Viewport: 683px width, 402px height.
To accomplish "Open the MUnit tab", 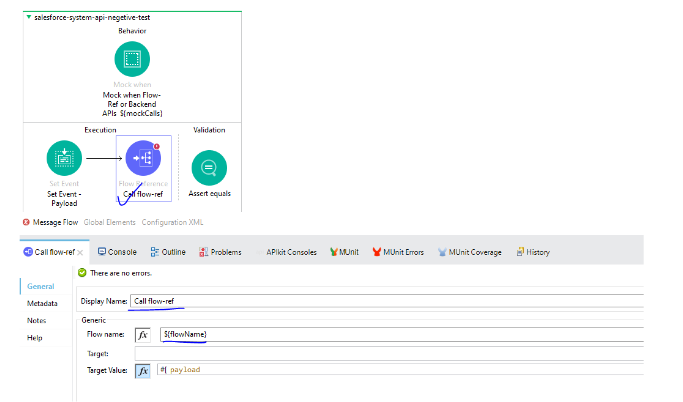I will click(344, 252).
